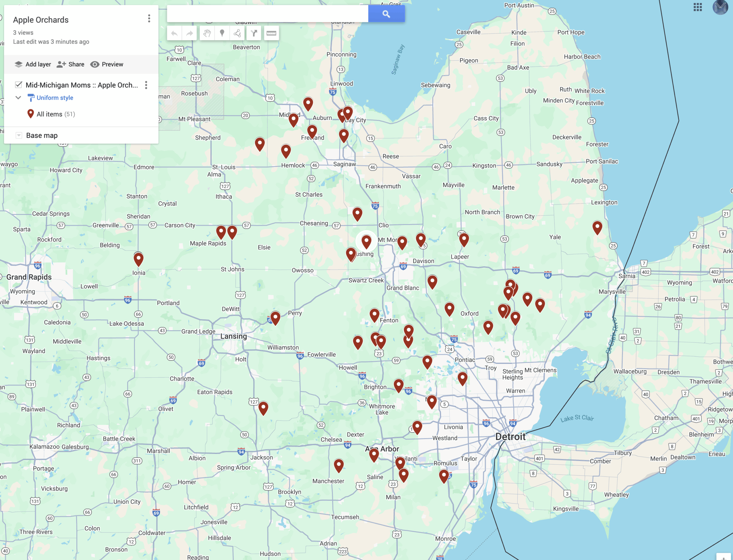Expand the Base map dropdown arrow
This screenshot has width=733, height=560.
coord(19,135)
